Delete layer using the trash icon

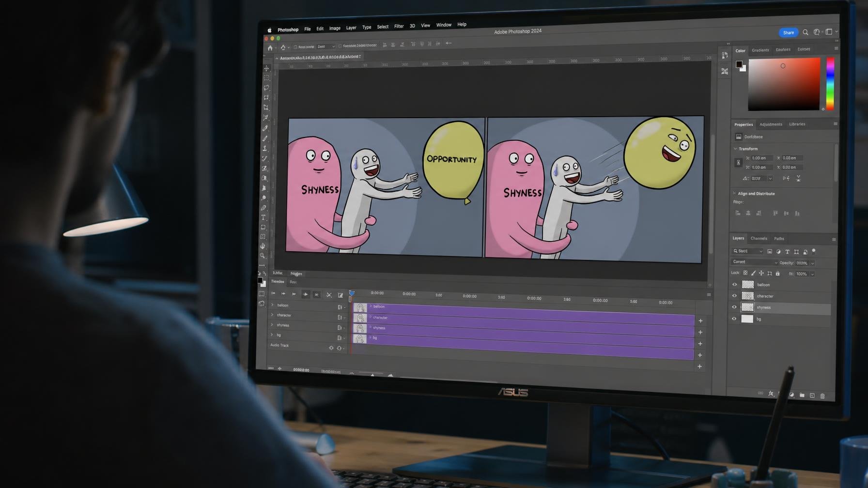(x=822, y=396)
